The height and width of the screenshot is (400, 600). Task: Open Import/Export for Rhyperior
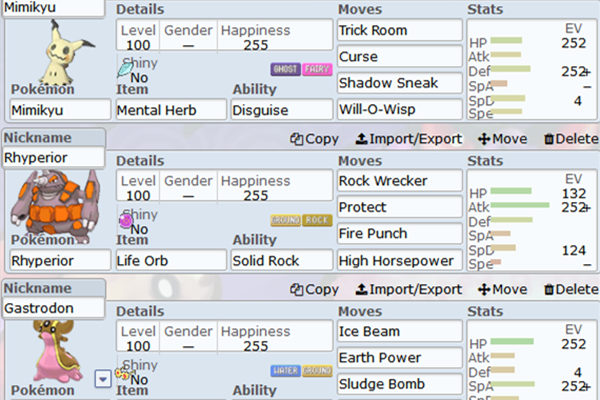409,139
